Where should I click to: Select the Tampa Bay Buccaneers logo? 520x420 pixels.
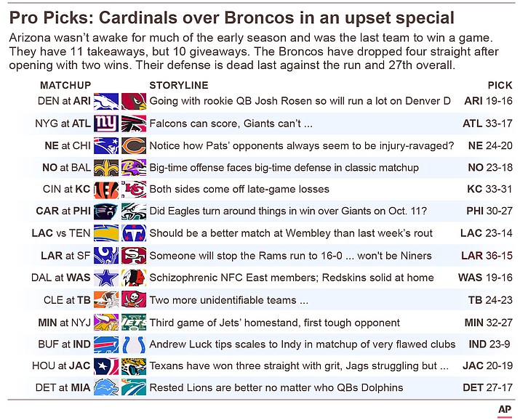click(x=134, y=300)
